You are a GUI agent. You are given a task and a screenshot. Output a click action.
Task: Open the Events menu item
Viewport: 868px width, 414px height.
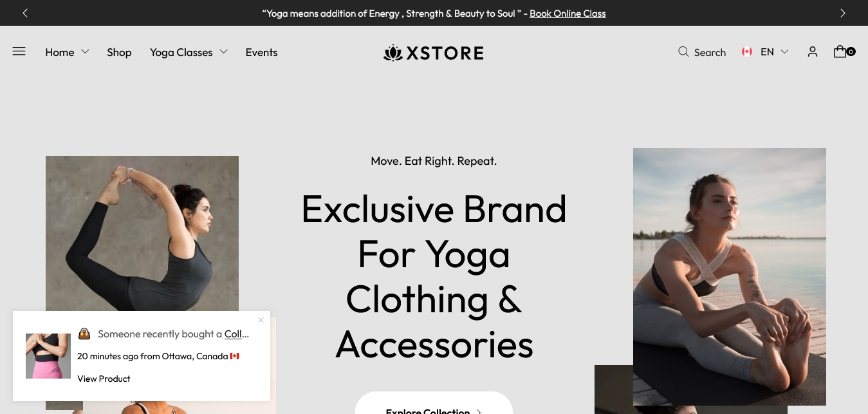click(261, 52)
